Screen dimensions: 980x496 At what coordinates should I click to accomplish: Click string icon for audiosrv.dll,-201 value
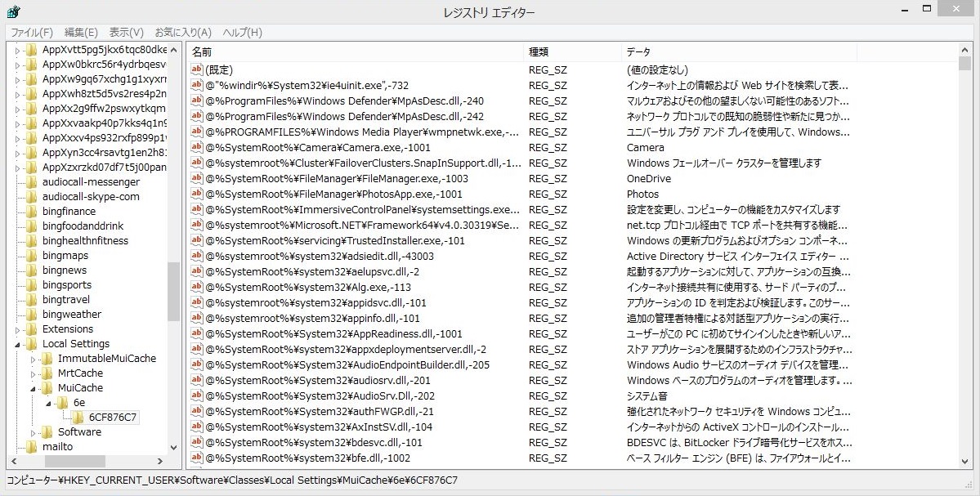(x=197, y=381)
